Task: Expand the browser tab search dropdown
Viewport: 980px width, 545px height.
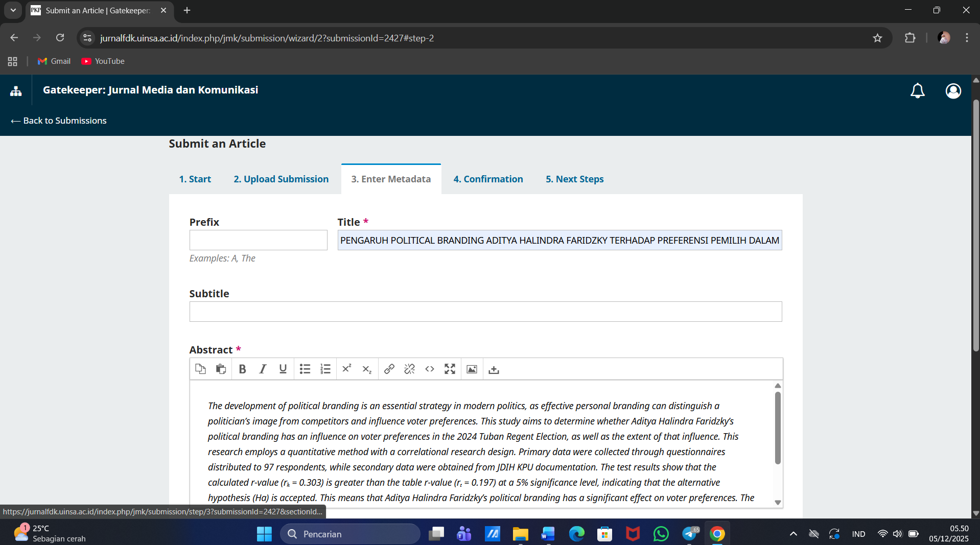Action: coord(13,10)
